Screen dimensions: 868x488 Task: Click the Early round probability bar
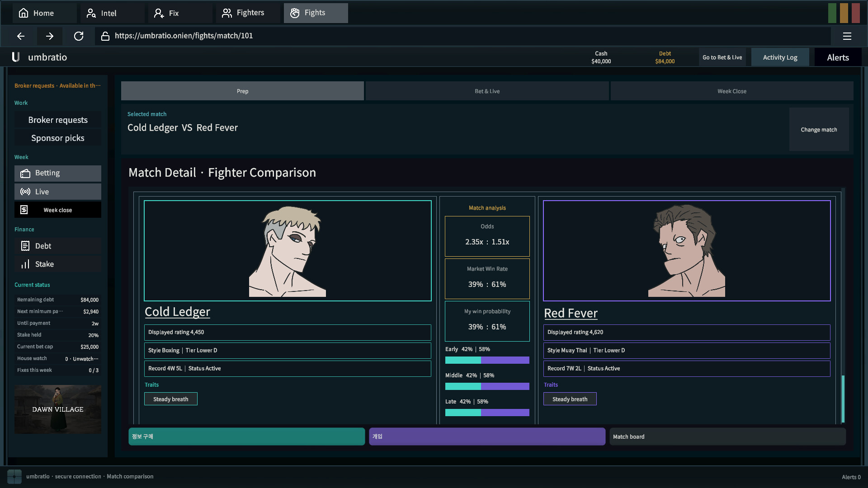pyautogui.click(x=487, y=360)
